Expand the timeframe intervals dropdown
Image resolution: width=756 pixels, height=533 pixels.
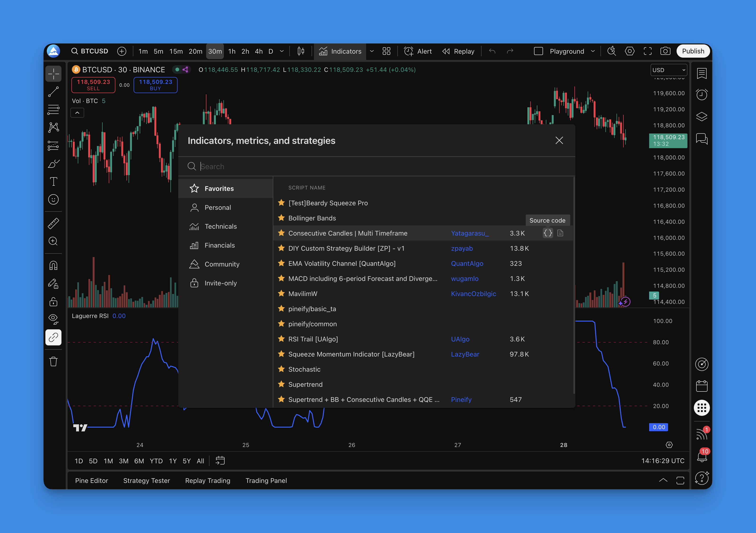click(282, 51)
